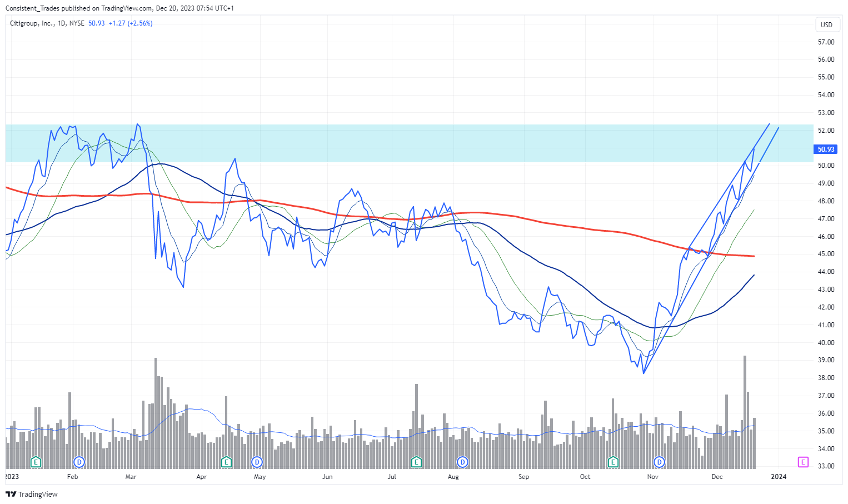Click the 54.00 price axis label
The height and width of the screenshot is (504, 848).
coord(826,95)
